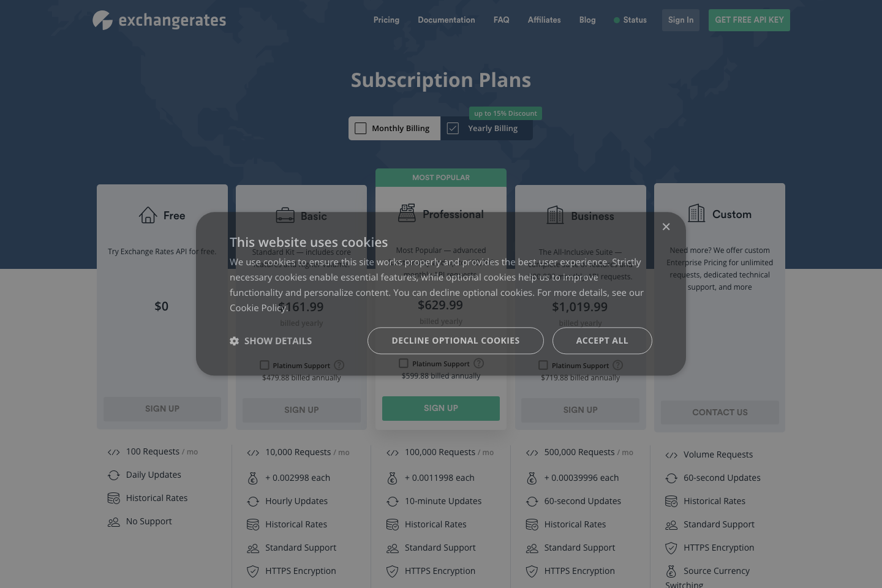
Task: Click the Professional plan typewriter icon
Action: coord(405,214)
